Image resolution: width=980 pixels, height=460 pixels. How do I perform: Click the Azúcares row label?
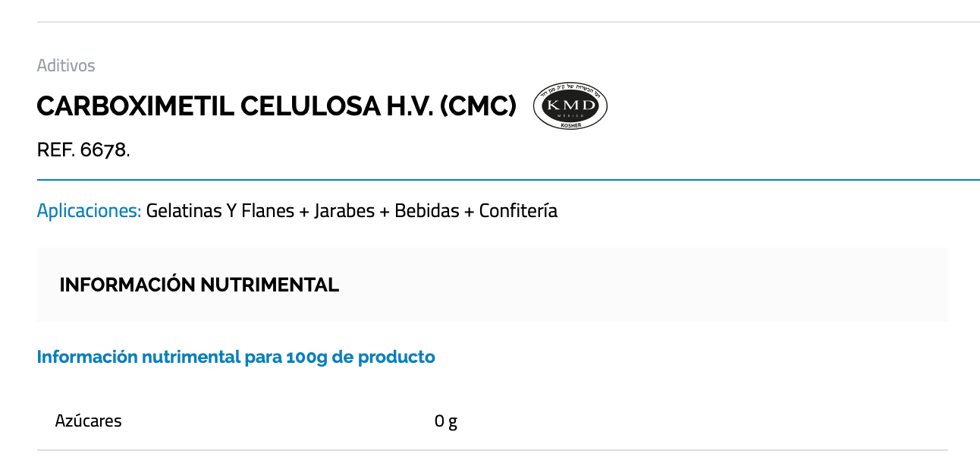(88, 421)
